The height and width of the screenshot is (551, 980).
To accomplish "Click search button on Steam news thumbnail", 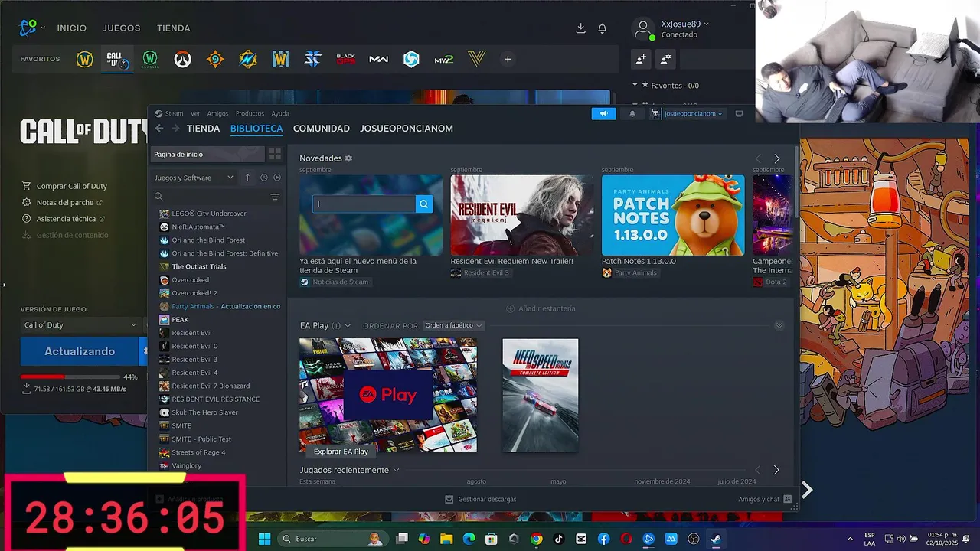I will tap(424, 204).
